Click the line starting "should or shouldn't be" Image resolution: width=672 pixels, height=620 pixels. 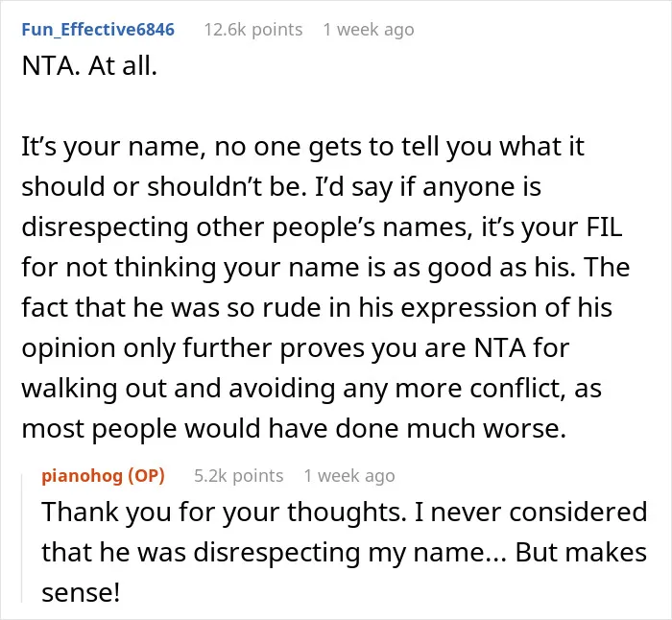tap(281, 187)
